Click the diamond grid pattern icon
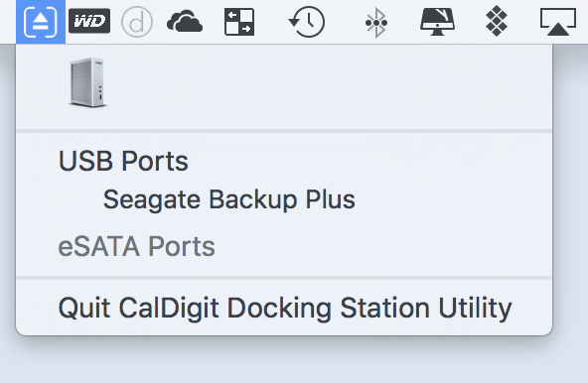 point(497,22)
